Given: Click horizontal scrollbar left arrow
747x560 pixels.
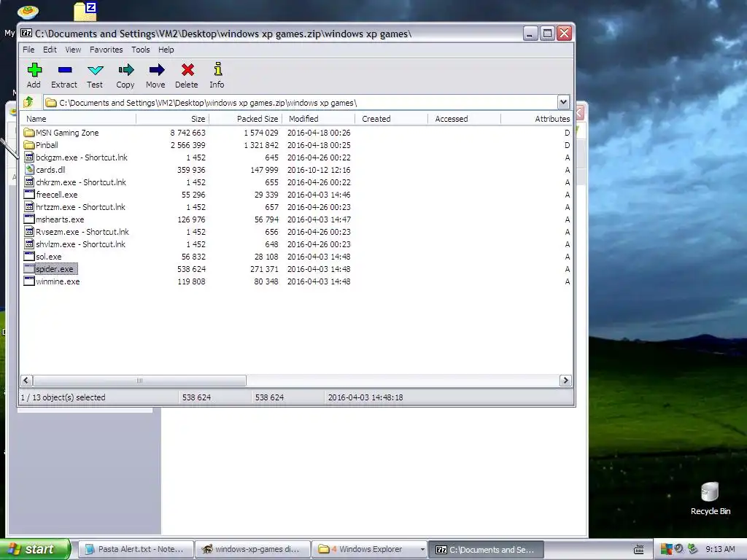Looking at the screenshot, I should pyautogui.click(x=27, y=381).
